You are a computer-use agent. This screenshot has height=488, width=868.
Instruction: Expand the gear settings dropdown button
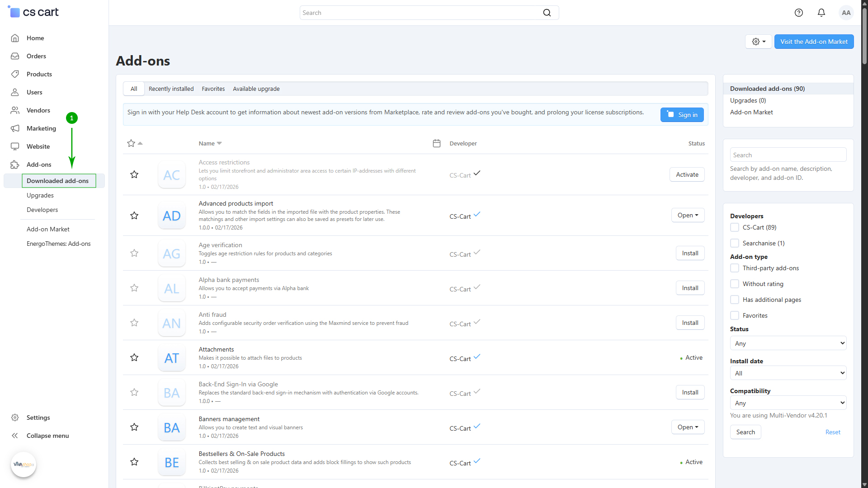tap(758, 42)
